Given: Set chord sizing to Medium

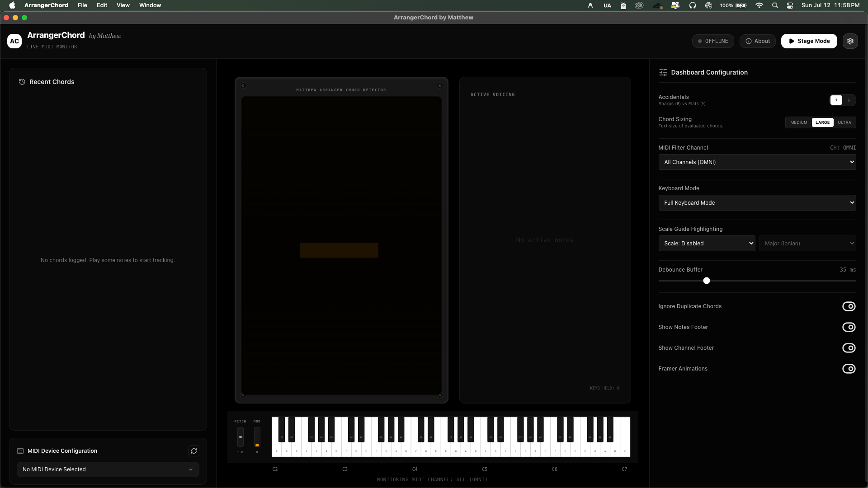Looking at the screenshot, I should point(798,122).
